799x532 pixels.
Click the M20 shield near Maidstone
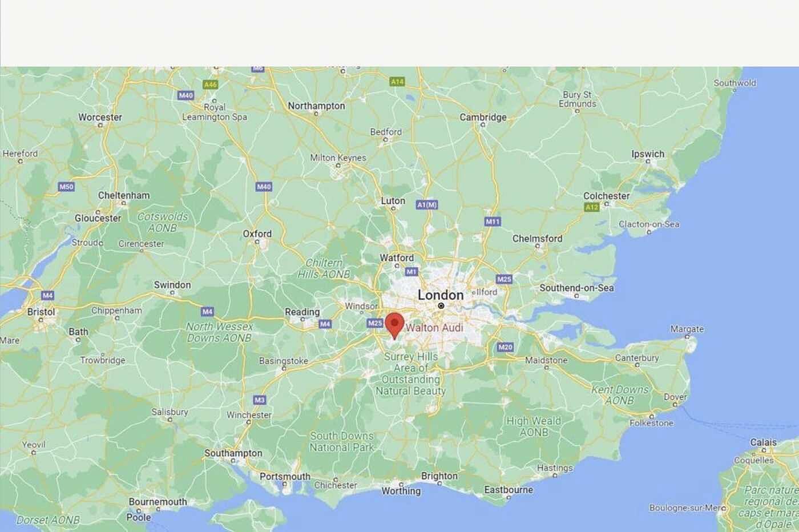click(505, 347)
